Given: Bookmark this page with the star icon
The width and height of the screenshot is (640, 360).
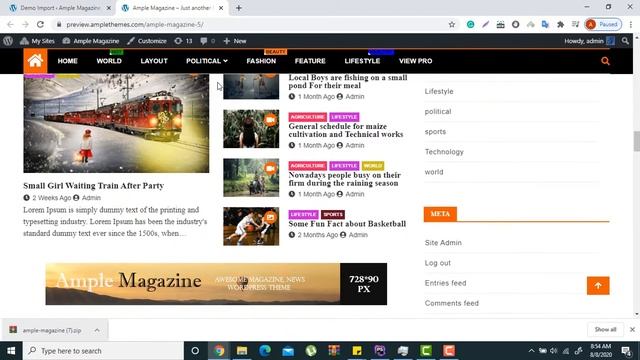Looking at the screenshot, I should pos(452,24).
